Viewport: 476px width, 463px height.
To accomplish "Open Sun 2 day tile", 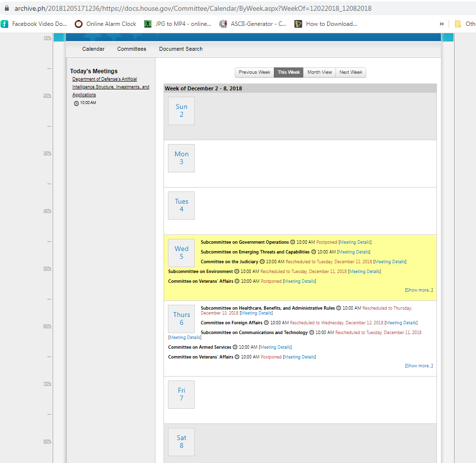I will point(181,111).
